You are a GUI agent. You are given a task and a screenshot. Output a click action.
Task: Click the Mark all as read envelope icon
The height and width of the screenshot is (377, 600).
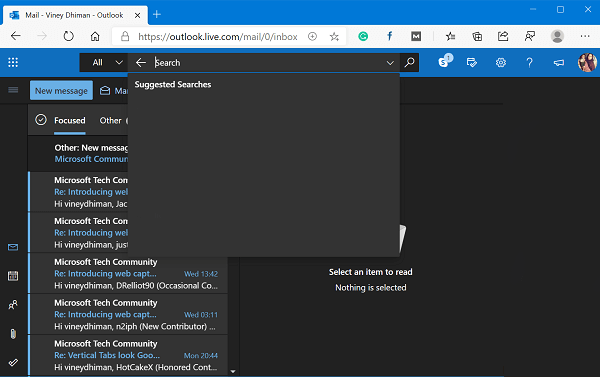tap(105, 90)
